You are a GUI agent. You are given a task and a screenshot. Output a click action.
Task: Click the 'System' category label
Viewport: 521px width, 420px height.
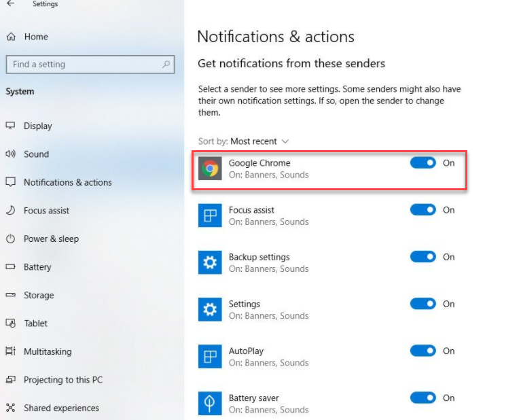(x=20, y=92)
